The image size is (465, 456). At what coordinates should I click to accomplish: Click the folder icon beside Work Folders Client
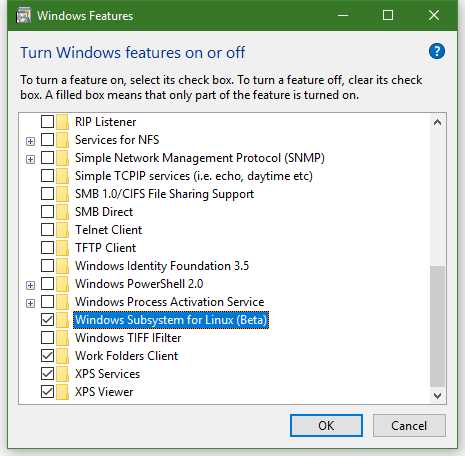62,356
